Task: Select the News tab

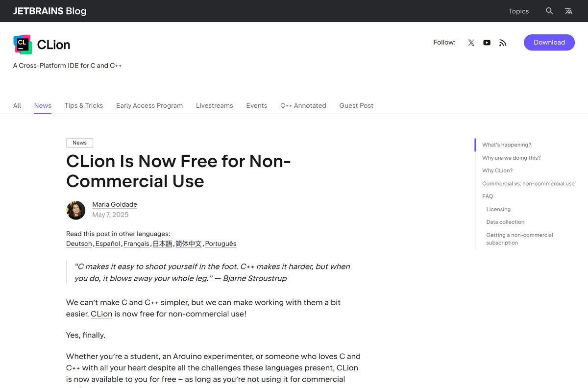Action: coord(43,105)
